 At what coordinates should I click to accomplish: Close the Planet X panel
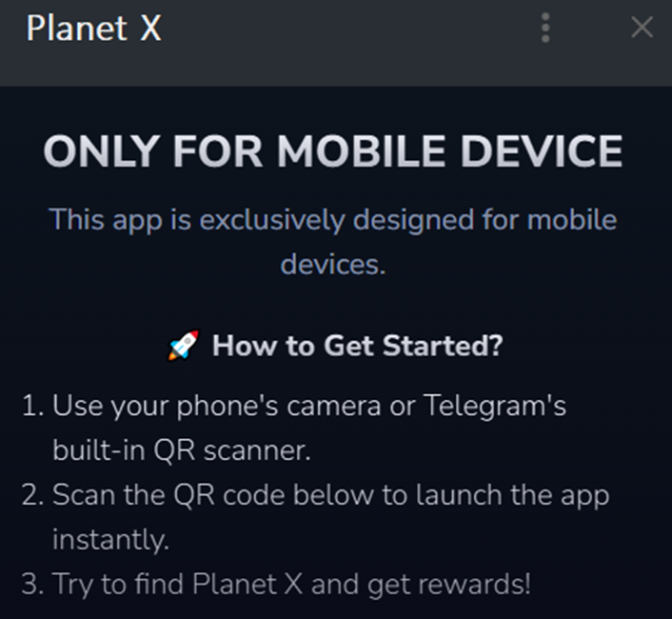click(x=642, y=28)
